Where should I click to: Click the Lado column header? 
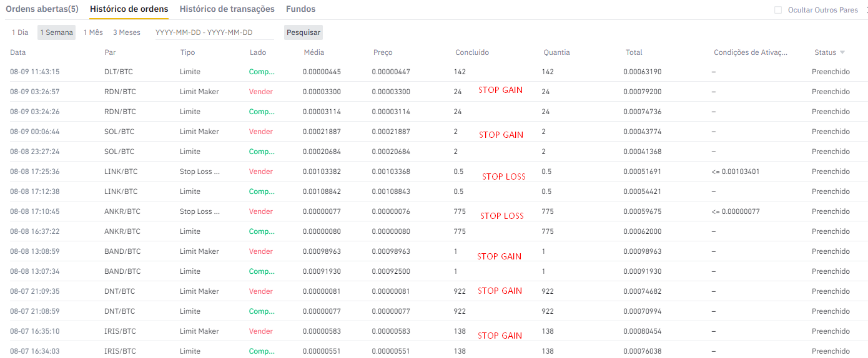pyautogui.click(x=258, y=52)
